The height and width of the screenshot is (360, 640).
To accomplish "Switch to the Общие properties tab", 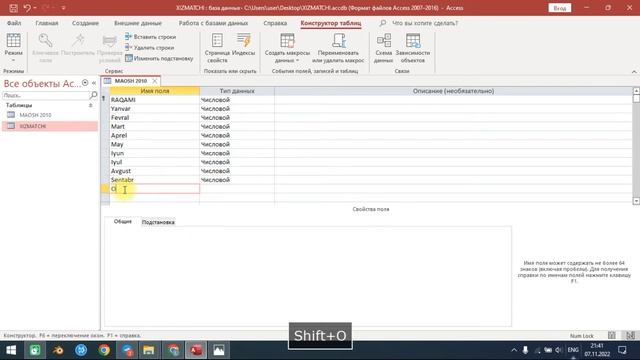I will (x=122, y=221).
